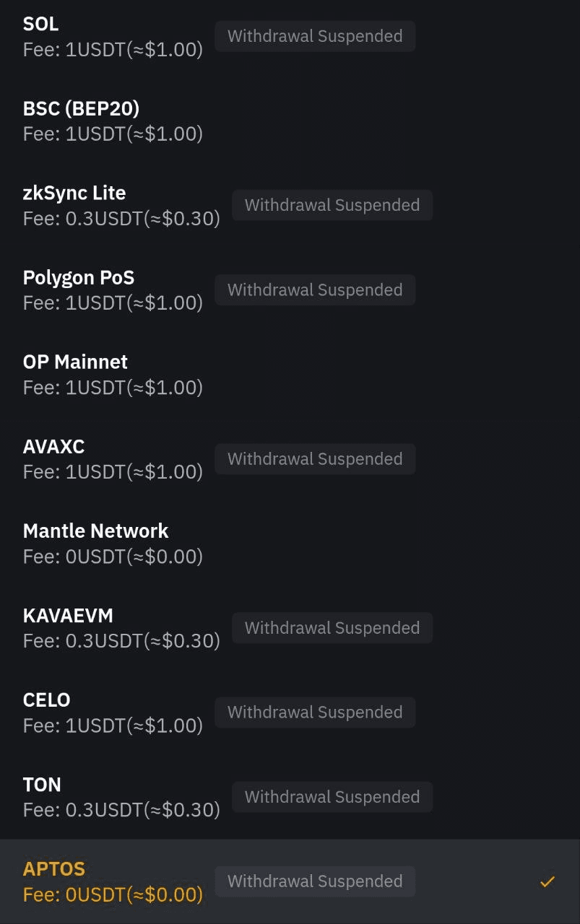Pick the KAVAEVM network

pyautogui.click(x=290, y=627)
